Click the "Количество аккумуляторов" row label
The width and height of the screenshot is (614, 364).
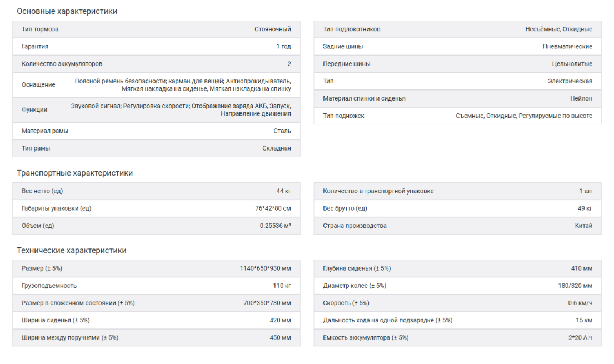point(62,64)
